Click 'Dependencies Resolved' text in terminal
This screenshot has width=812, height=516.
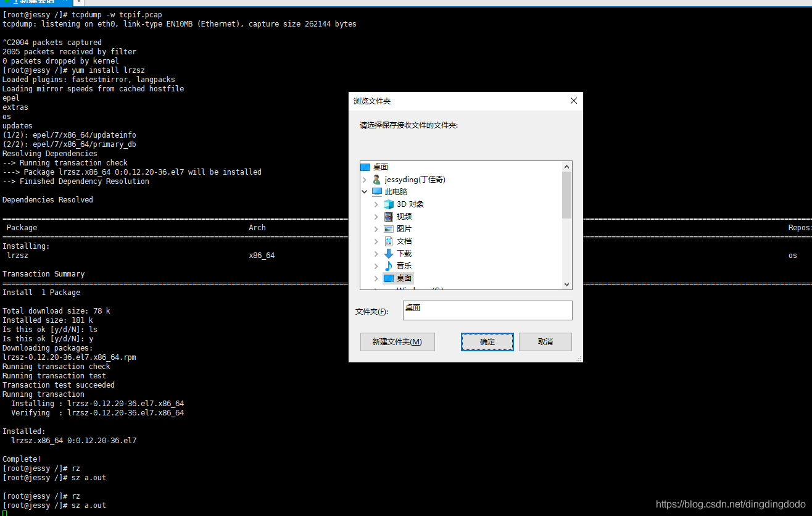point(48,200)
